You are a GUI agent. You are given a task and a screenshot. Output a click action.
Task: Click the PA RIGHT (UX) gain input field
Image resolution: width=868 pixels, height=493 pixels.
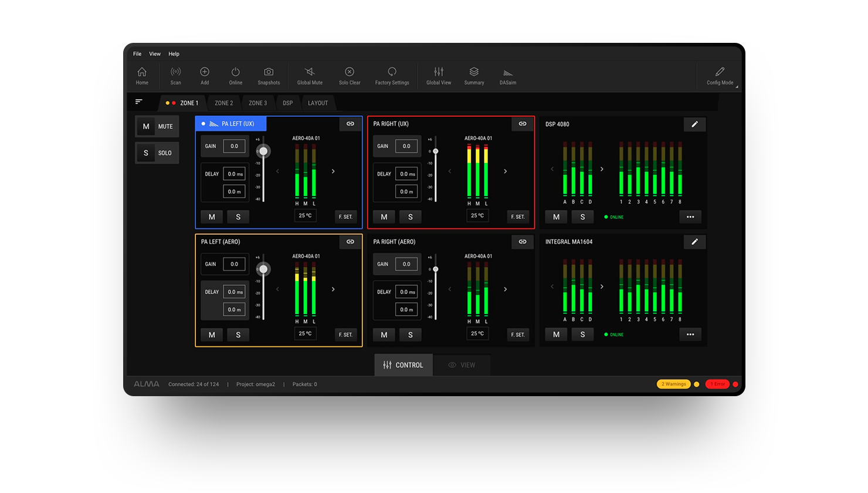tap(406, 146)
